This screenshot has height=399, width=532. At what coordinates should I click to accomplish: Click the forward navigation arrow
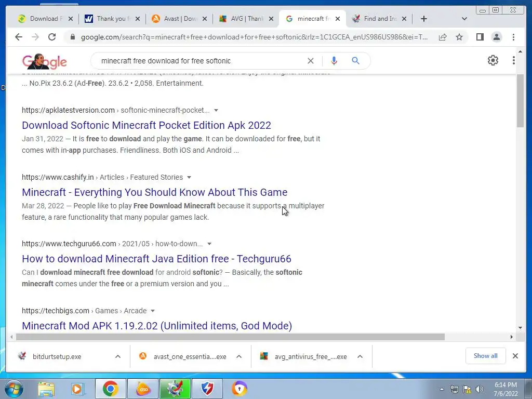pyautogui.click(x=35, y=37)
